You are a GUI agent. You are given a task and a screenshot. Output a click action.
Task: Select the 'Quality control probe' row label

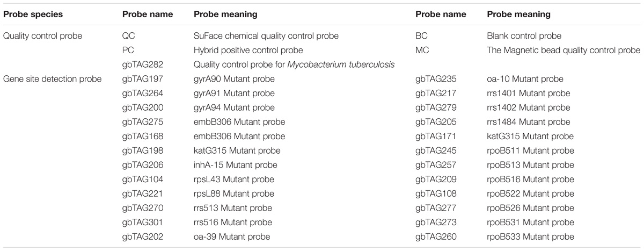click(x=38, y=37)
